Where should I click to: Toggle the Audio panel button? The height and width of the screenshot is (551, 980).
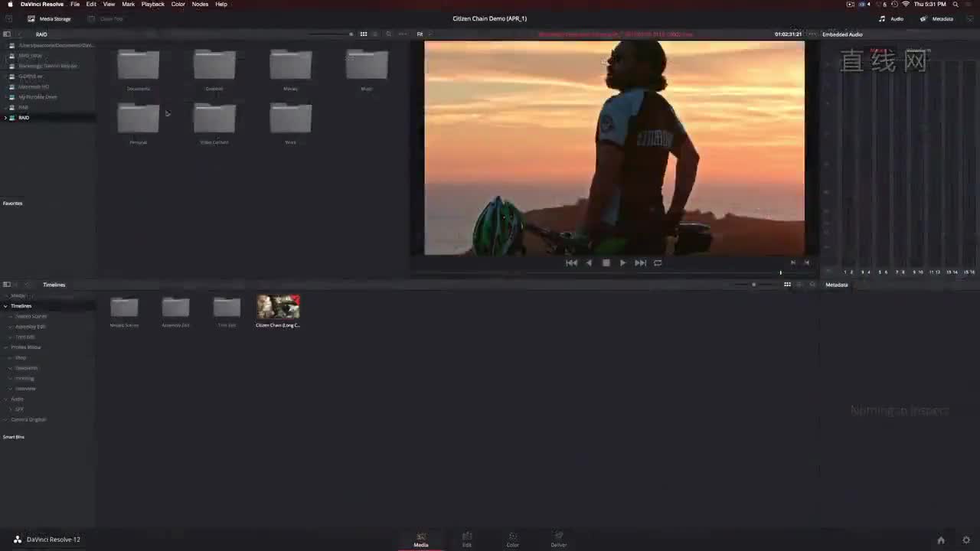(x=891, y=18)
